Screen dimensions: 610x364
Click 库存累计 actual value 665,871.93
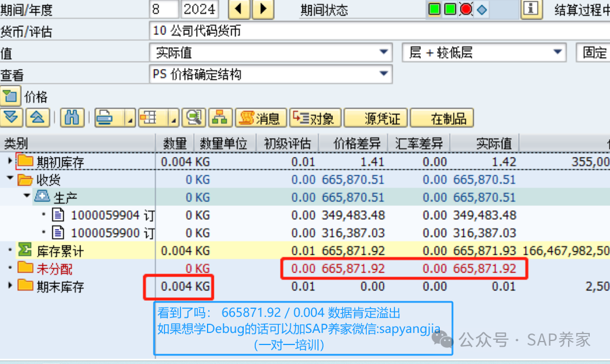click(x=485, y=251)
